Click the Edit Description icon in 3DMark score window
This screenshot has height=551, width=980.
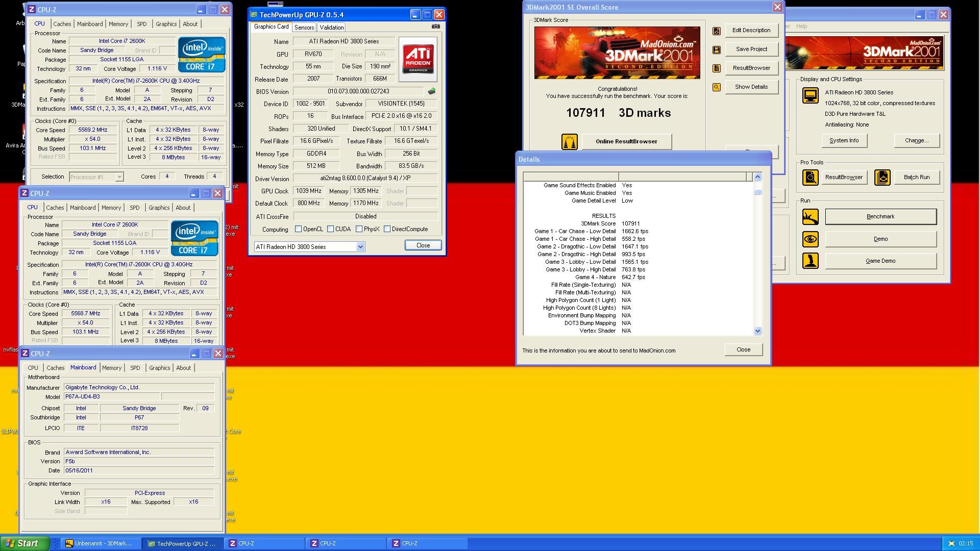[x=717, y=31]
